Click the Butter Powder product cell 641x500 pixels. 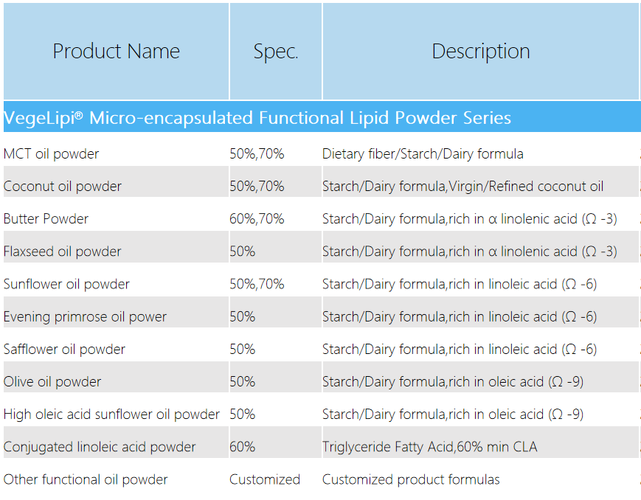(x=46, y=219)
